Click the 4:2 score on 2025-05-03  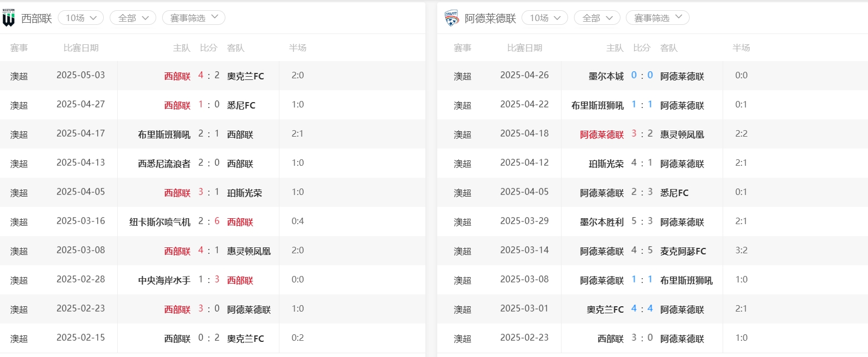point(209,76)
